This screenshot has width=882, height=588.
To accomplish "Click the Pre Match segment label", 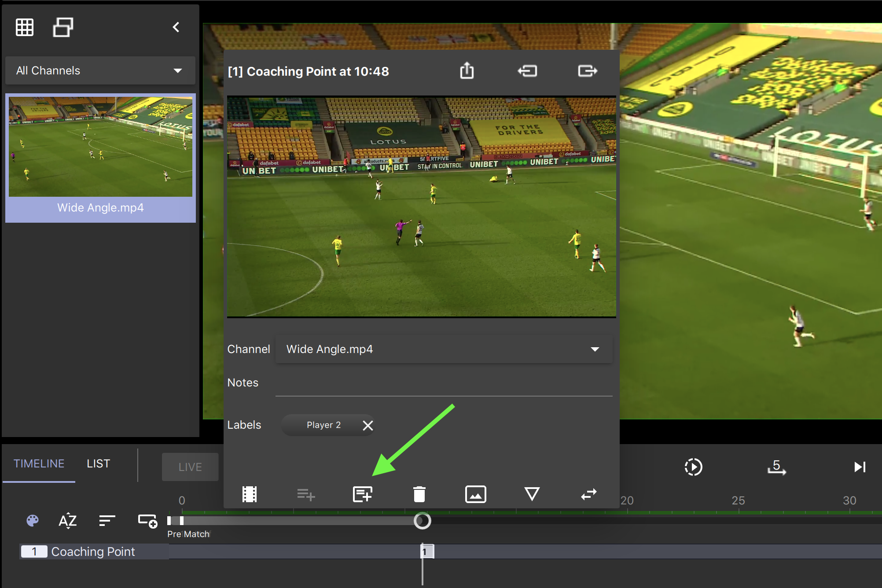I will (x=188, y=534).
